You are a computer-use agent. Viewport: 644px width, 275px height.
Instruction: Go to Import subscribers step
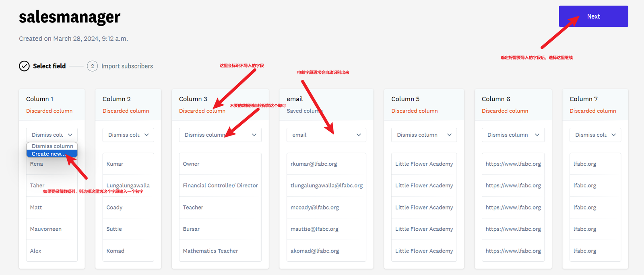click(127, 66)
